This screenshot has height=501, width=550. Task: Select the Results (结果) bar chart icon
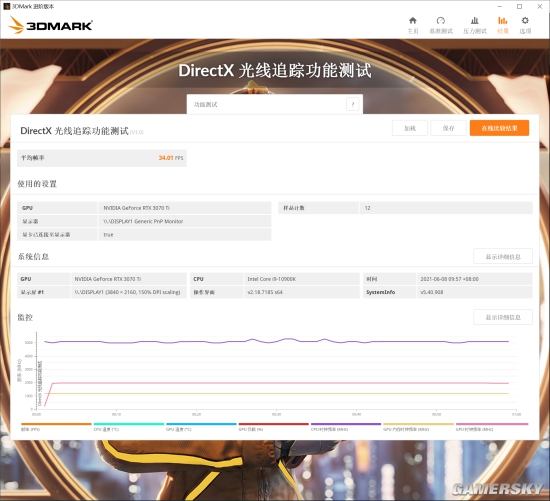pos(503,21)
